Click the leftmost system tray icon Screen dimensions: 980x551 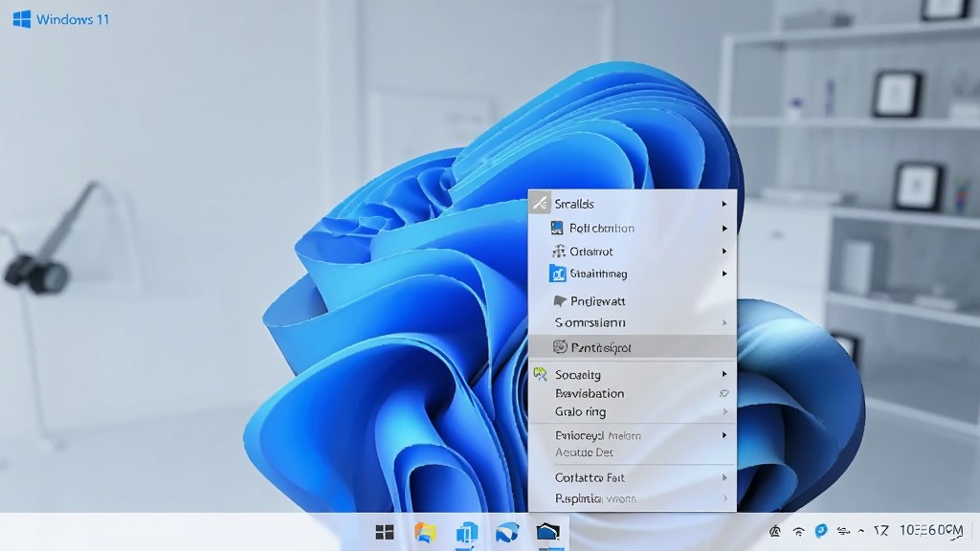[x=775, y=531]
